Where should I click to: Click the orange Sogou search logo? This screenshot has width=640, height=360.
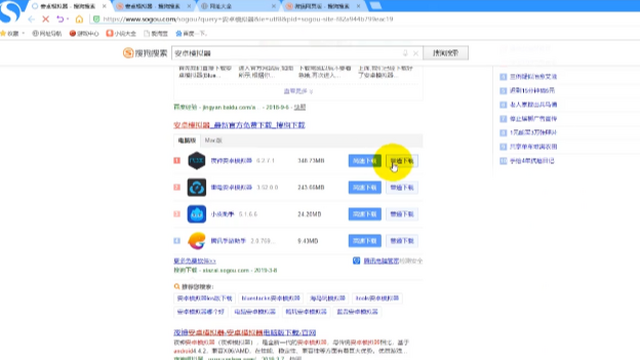coord(145,53)
